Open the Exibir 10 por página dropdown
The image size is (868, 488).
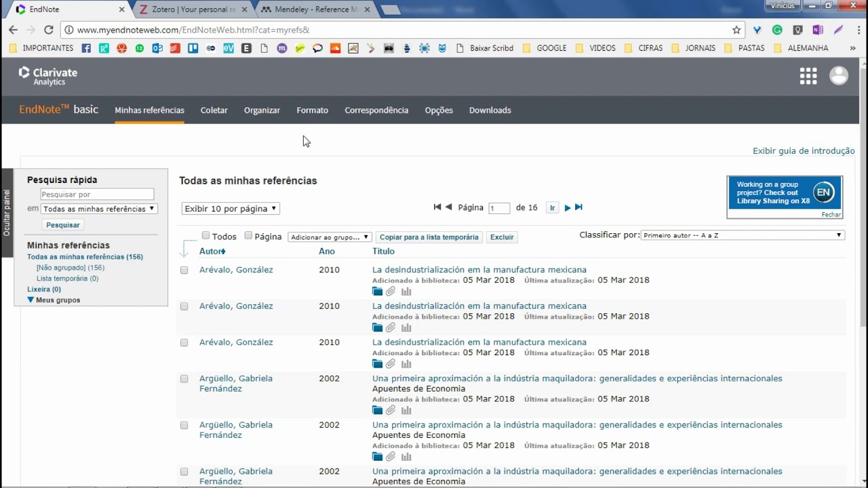231,209
